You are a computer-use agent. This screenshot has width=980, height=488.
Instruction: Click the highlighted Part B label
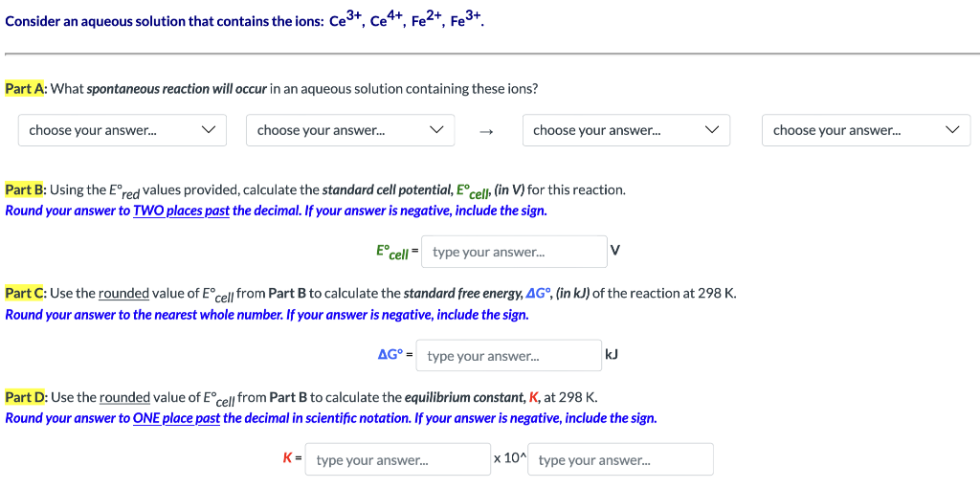tap(26, 189)
